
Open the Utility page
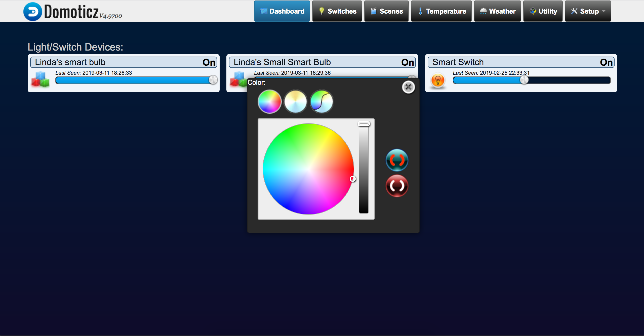pos(543,11)
